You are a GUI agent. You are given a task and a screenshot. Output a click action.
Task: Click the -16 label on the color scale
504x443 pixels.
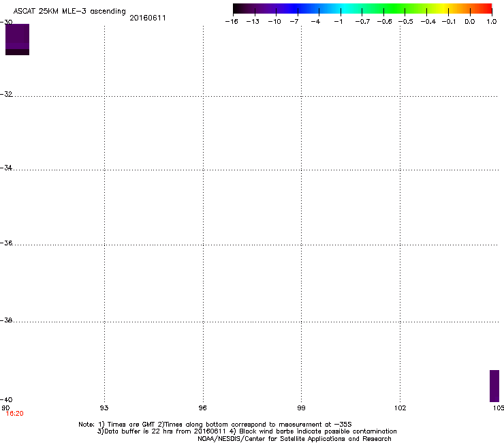232,22
